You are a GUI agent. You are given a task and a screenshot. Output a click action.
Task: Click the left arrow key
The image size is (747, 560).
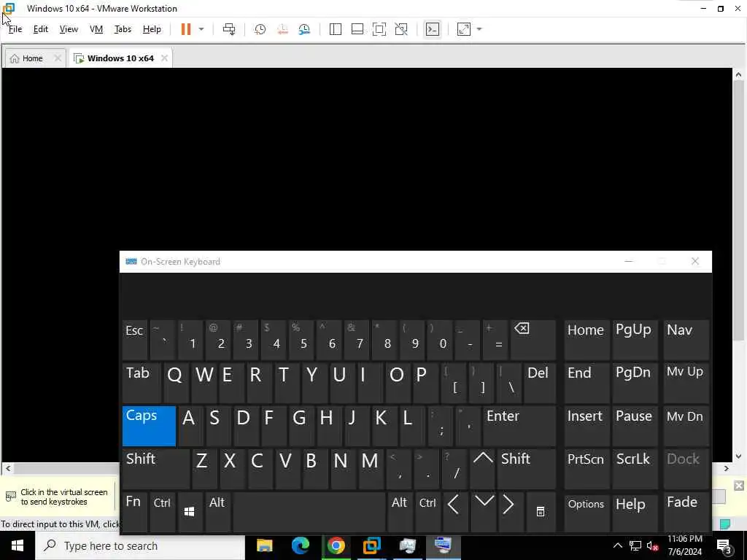tap(455, 512)
